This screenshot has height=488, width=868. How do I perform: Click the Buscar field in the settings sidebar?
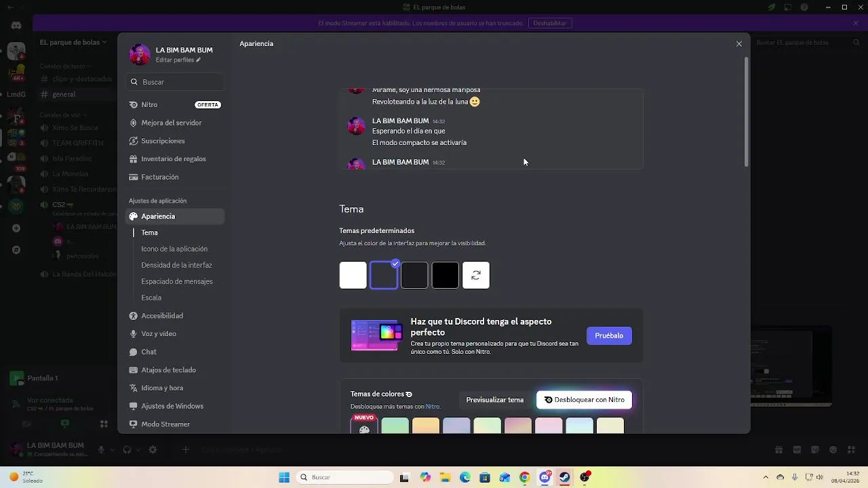tap(175, 82)
